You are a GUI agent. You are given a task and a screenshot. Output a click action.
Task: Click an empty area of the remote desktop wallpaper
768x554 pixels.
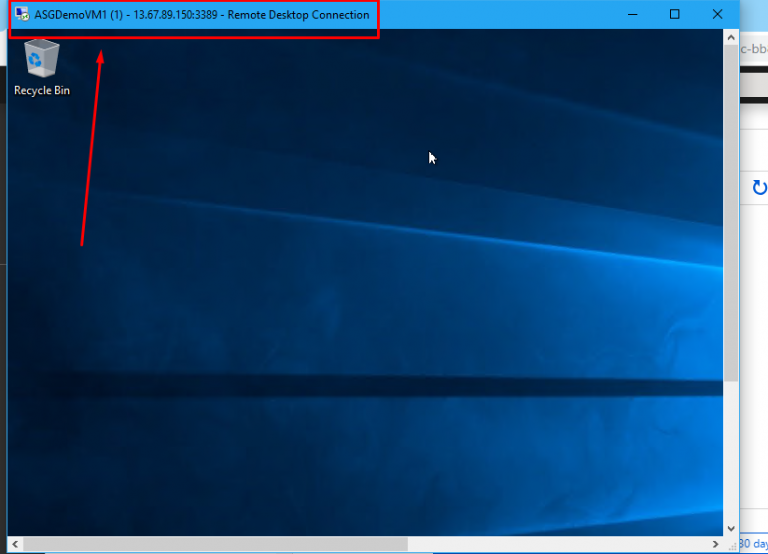(x=400, y=300)
